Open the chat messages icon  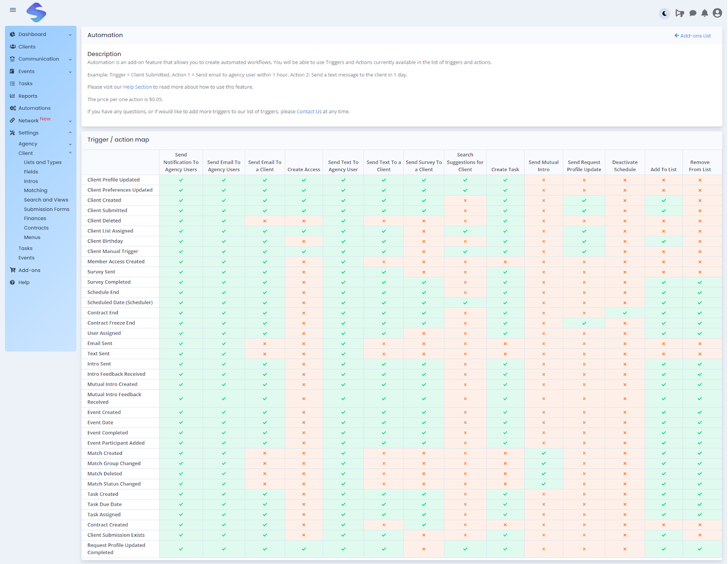[x=693, y=13]
